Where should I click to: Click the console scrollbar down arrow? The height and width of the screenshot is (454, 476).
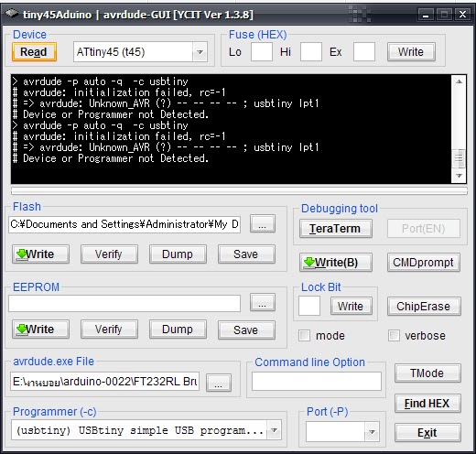[459, 176]
